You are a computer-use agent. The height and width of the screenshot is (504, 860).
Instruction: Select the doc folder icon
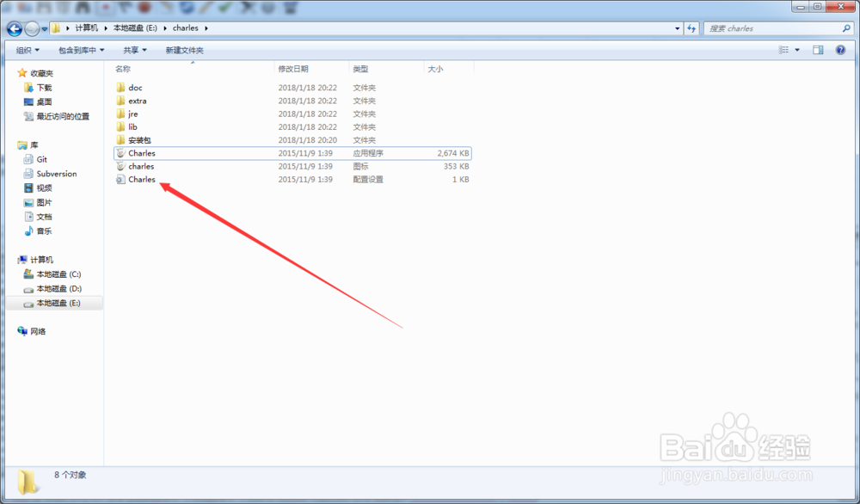click(x=120, y=88)
